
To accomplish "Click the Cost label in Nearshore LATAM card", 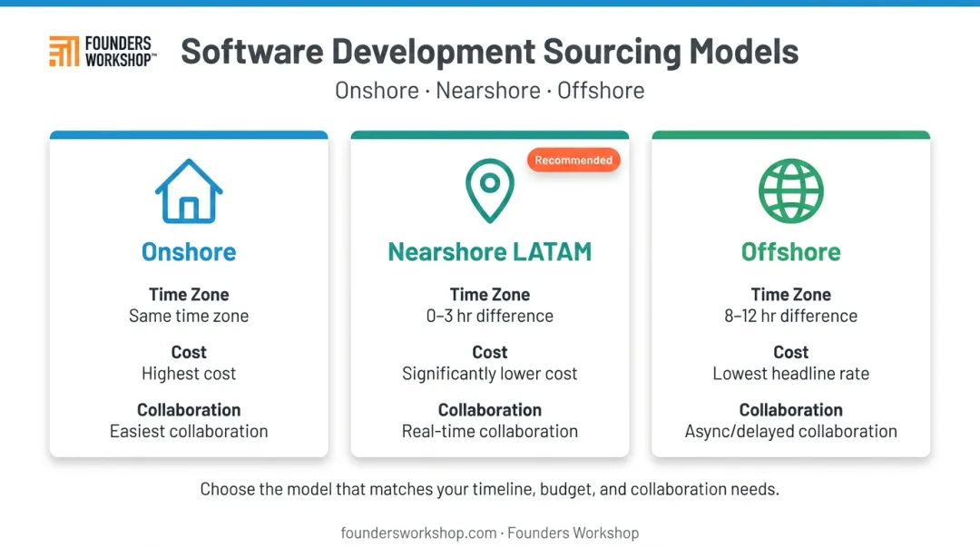I will coord(490,353).
